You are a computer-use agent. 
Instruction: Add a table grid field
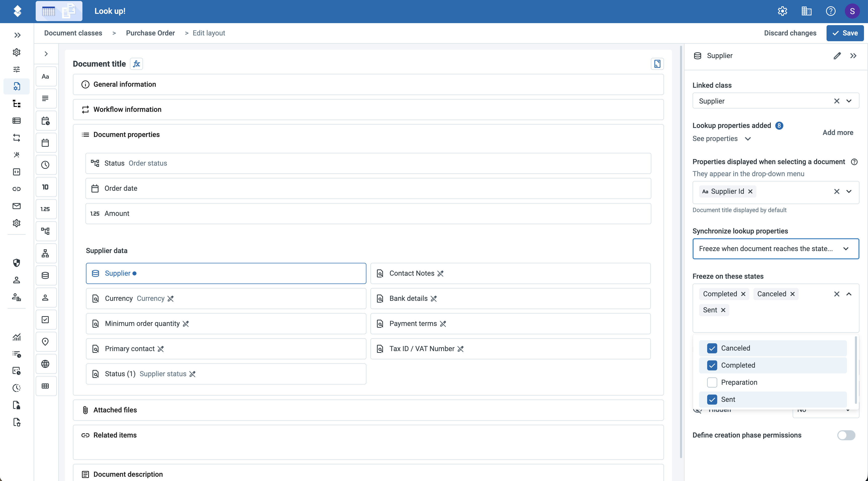tap(46, 386)
